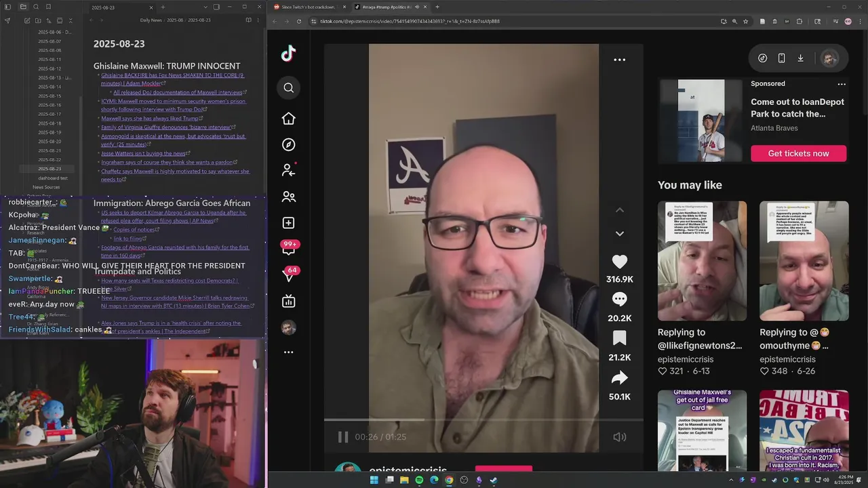Open account avatar in TikTok top-right pill
Screen dimensions: 868x488
829,58
